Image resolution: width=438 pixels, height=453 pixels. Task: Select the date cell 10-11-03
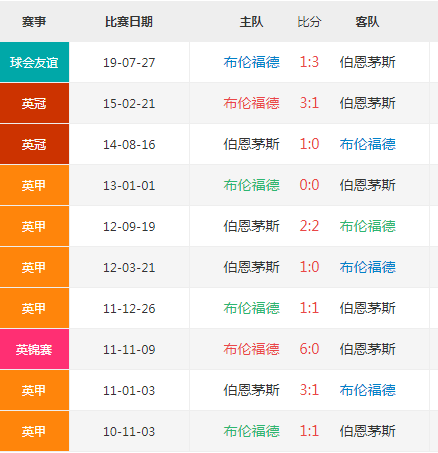click(x=129, y=432)
